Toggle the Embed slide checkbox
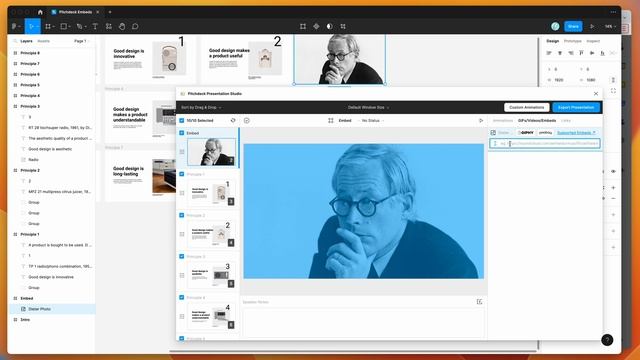Screen dimensions: 640x360 coord(182,133)
